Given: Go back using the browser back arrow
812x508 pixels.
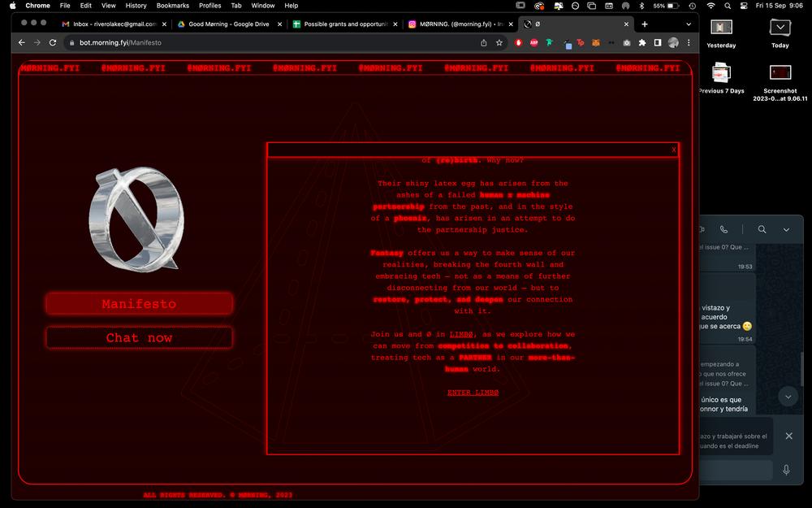Looking at the screenshot, I should (22, 42).
